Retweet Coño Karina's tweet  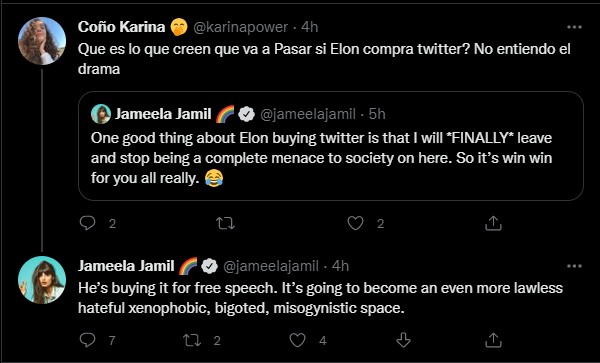(225, 223)
